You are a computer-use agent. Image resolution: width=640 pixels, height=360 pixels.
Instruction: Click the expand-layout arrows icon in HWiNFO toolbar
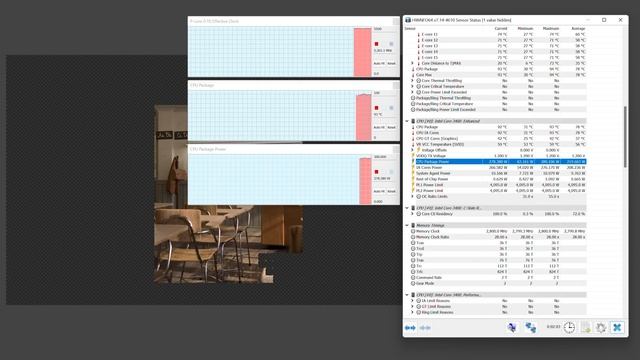point(410,328)
